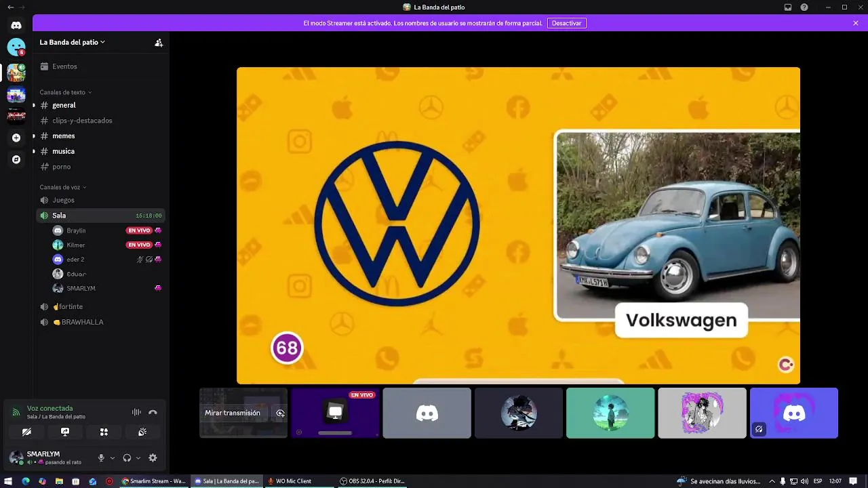Click the pop-out icon next to Mirar transmisión

coord(280,413)
